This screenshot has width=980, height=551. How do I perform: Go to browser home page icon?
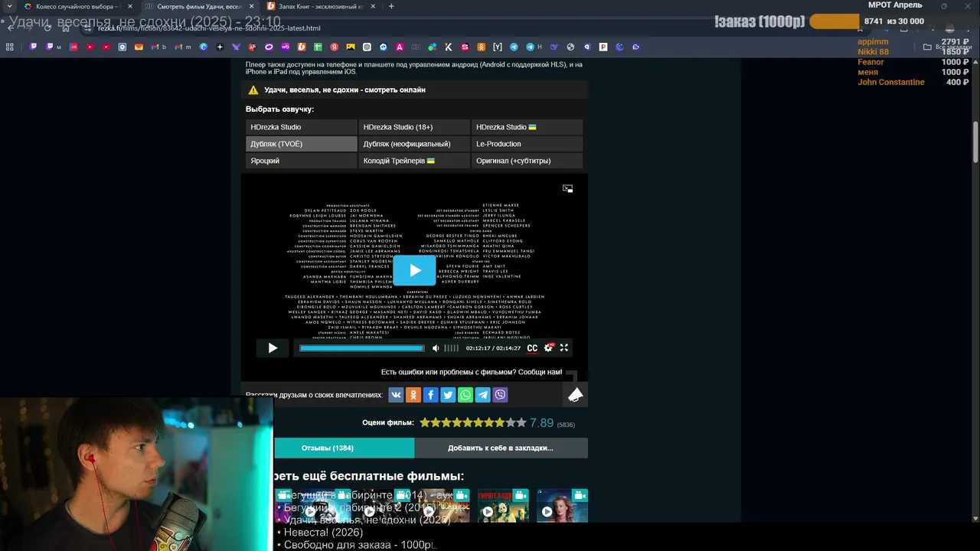tap(66, 28)
